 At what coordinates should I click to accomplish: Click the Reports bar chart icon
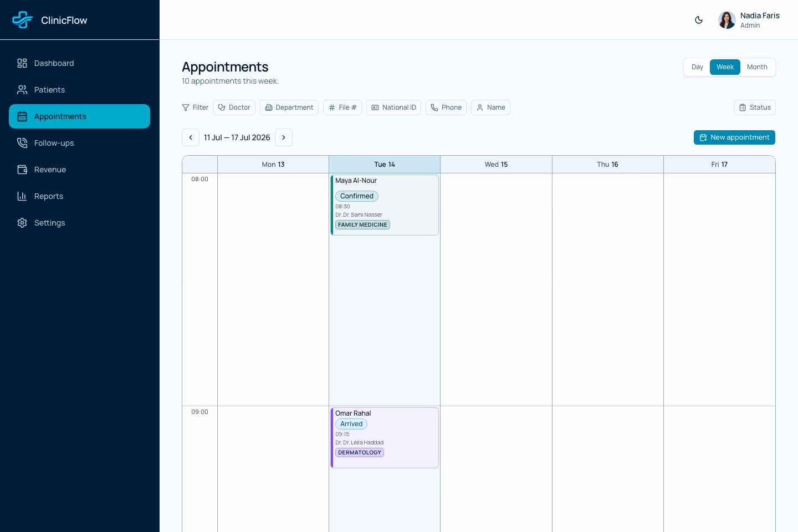point(22,196)
